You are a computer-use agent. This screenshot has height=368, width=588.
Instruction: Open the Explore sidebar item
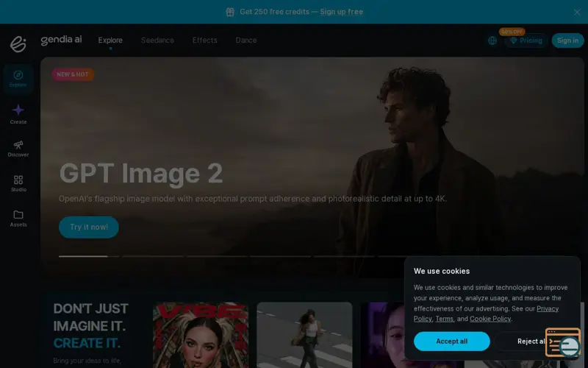pos(18,79)
